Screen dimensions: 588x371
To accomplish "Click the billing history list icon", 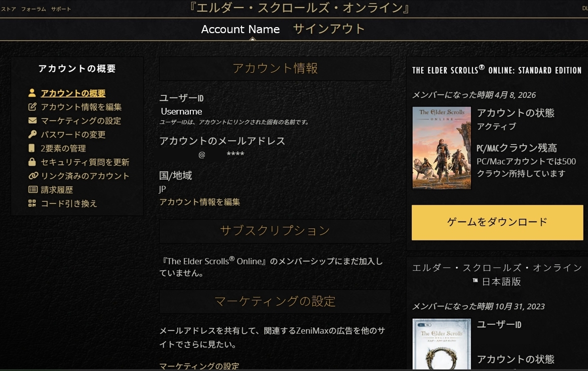I will (32, 190).
